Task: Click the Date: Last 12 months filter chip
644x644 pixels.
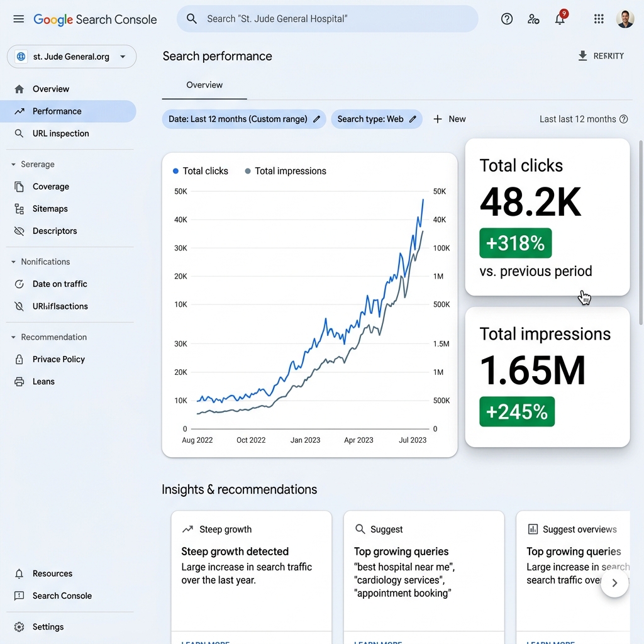Action: pyautogui.click(x=244, y=119)
